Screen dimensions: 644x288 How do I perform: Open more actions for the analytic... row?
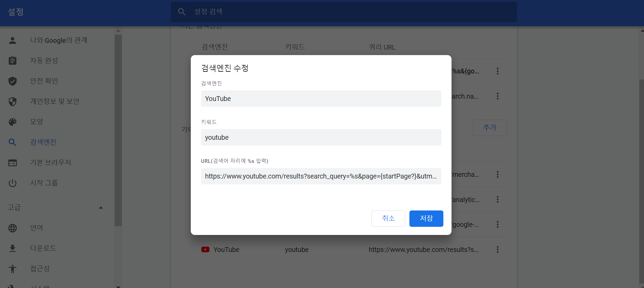(x=498, y=200)
